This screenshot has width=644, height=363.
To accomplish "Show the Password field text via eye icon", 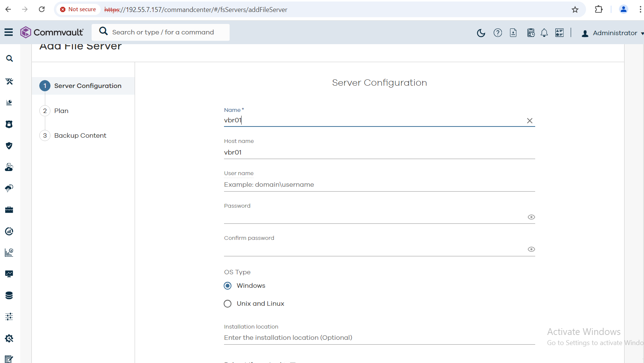I will click(531, 217).
